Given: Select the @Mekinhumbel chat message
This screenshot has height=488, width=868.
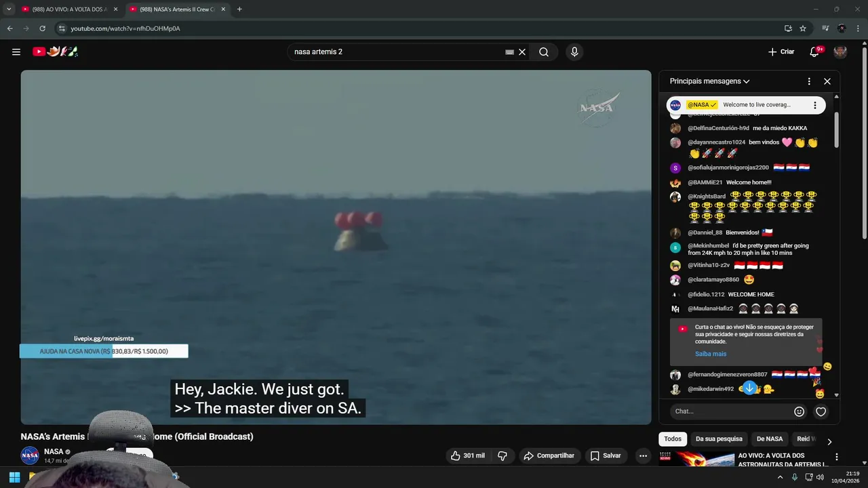Looking at the screenshot, I should 746,249.
